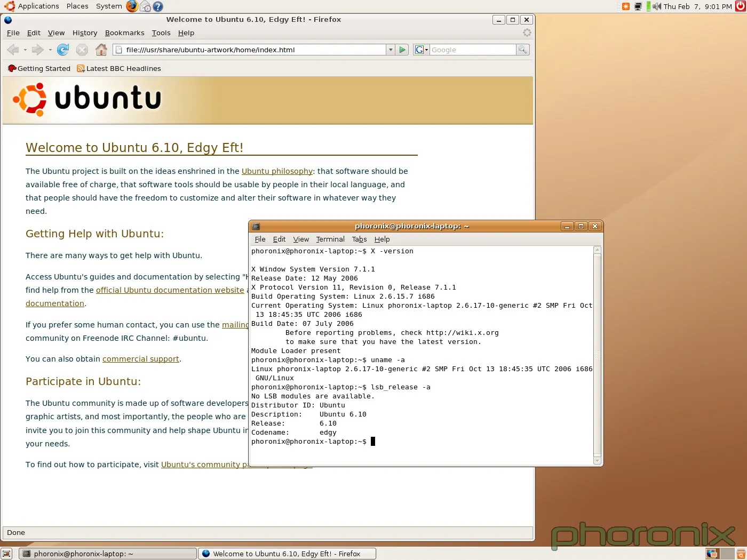This screenshot has height=560, width=747.
Task: Open the Getting Started bookmark
Action: 39,68
